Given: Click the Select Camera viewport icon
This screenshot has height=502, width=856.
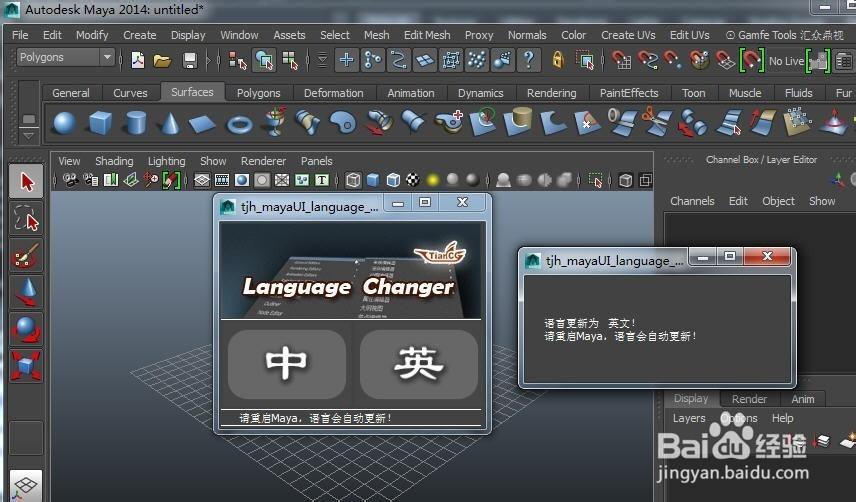Looking at the screenshot, I should (70, 180).
